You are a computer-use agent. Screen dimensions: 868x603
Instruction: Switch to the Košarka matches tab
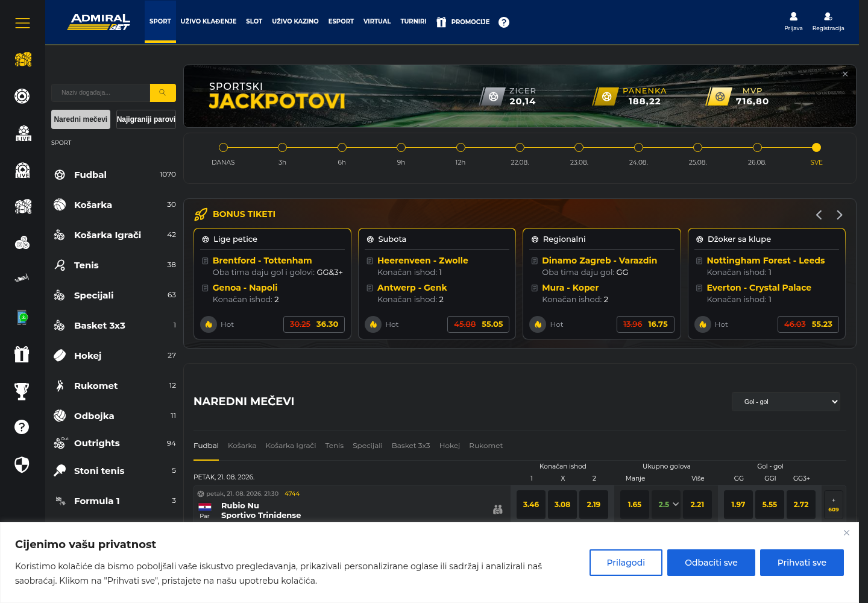242,446
